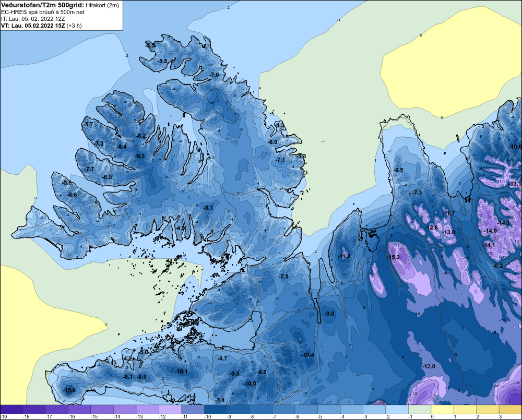Click the -7.7 temperature value
This screenshot has width=522, height=420.
point(89,169)
